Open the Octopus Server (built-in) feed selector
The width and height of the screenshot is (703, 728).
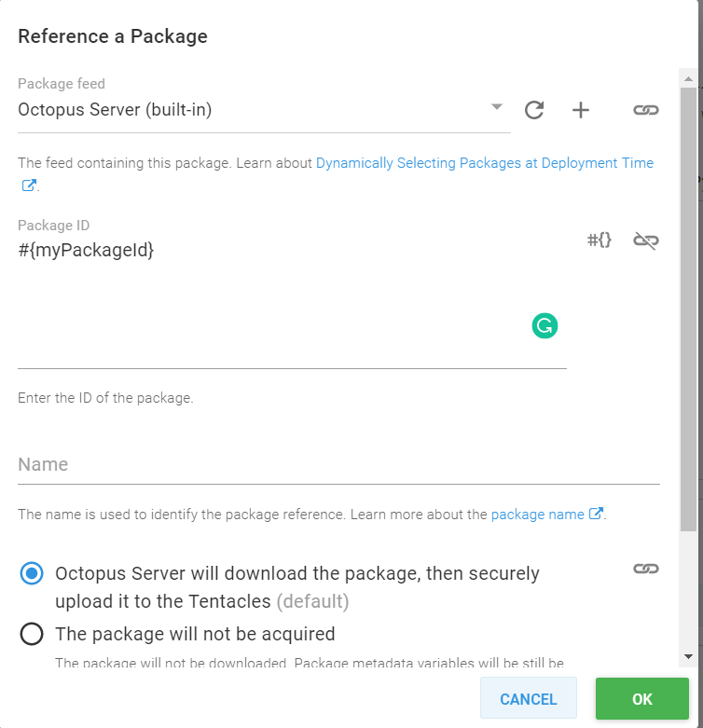[x=252, y=110]
